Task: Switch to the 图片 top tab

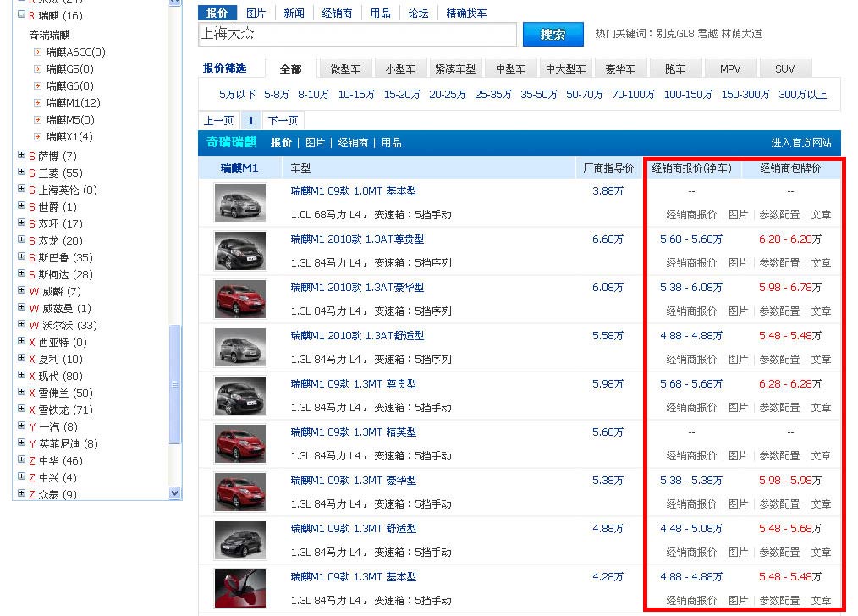Action: pyautogui.click(x=256, y=14)
